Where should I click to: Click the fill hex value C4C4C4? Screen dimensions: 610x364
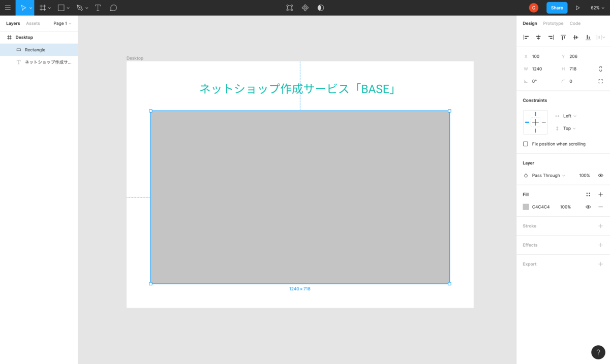541,207
